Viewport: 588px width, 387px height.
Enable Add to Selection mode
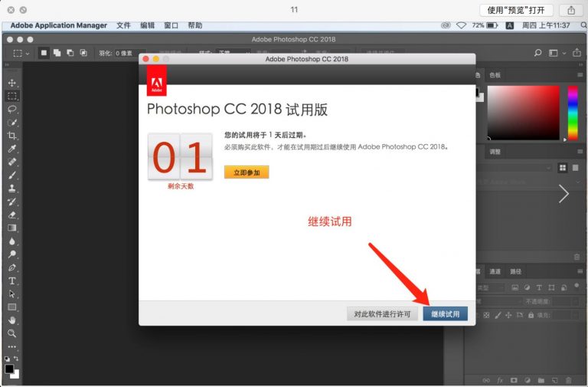[57, 53]
